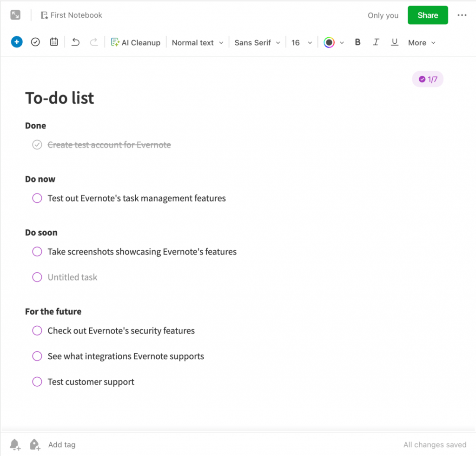Run AI Cleanup on the note
This screenshot has width=476, height=456.
[x=136, y=42]
